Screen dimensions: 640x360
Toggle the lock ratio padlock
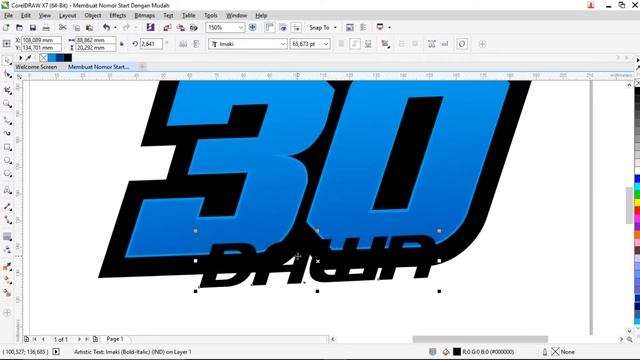pos(122,44)
